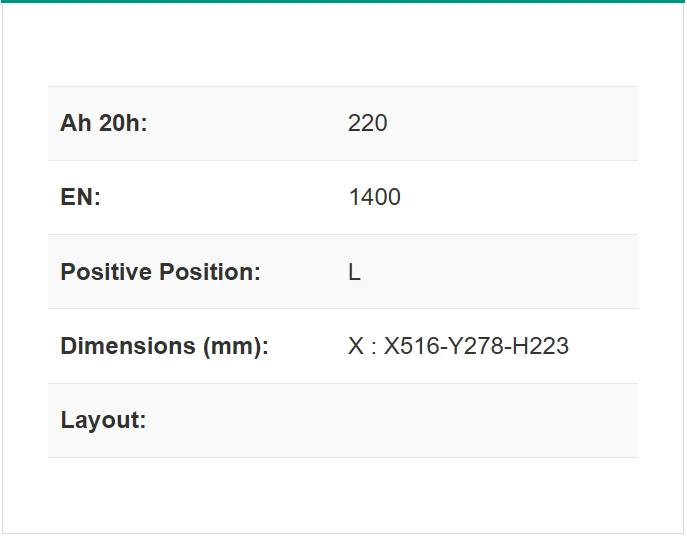Screen dimensions: 687x538
Task: Click the "Ah 20h:" label
Action: [x=104, y=124]
